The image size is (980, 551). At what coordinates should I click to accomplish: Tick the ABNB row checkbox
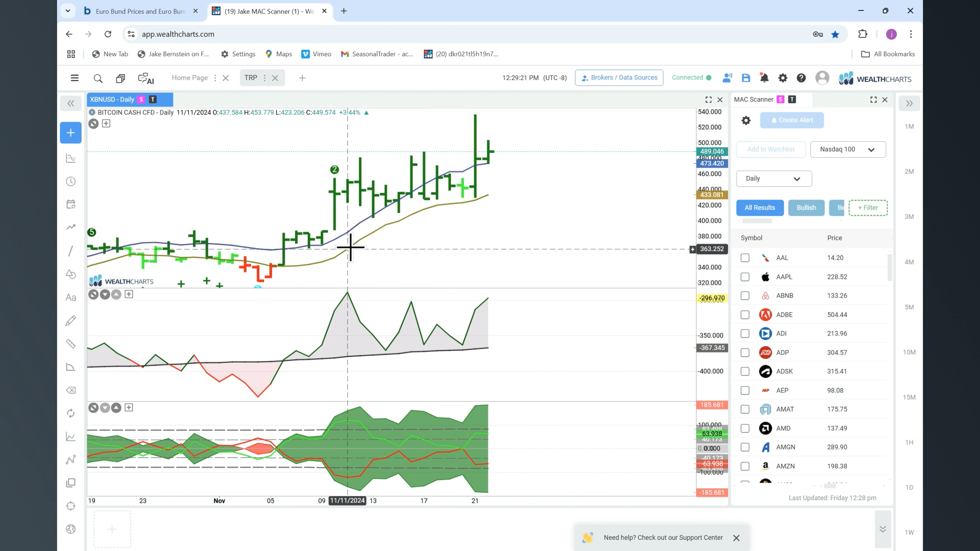(745, 295)
